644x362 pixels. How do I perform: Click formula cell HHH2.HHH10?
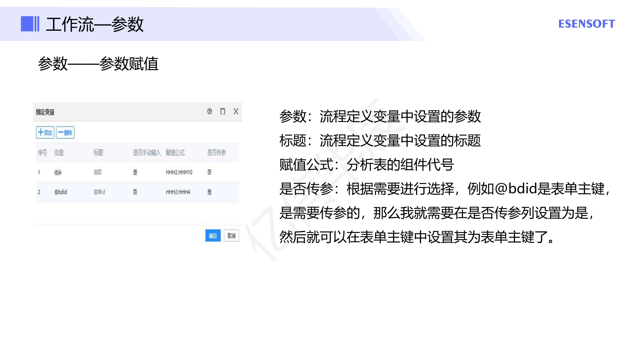click(179, 172)
